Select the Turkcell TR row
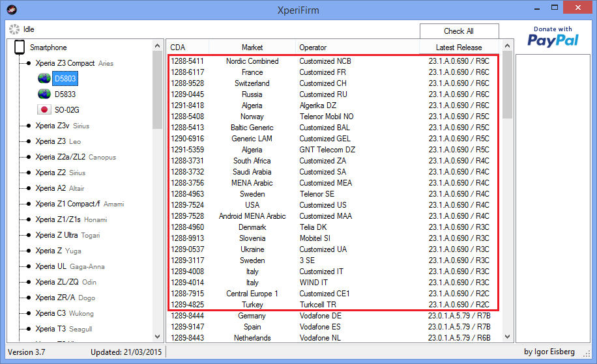 click(x=333, y=304)
